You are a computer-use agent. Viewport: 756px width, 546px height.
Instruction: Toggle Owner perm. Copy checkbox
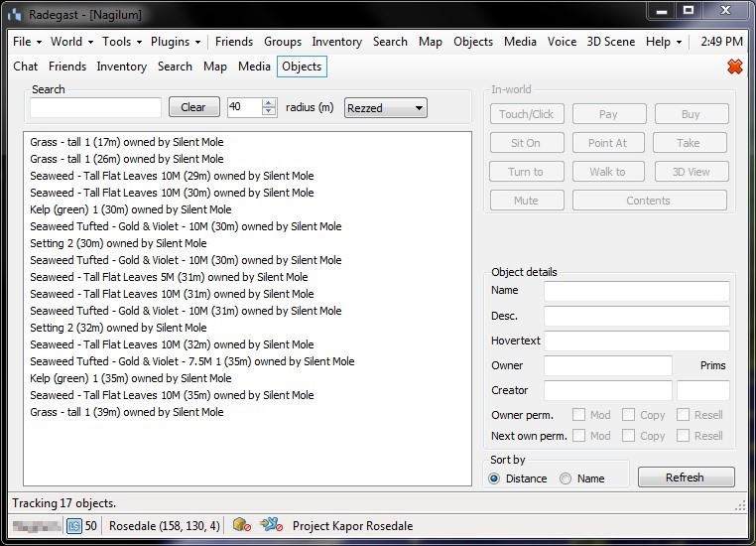[x=628, y=415]
